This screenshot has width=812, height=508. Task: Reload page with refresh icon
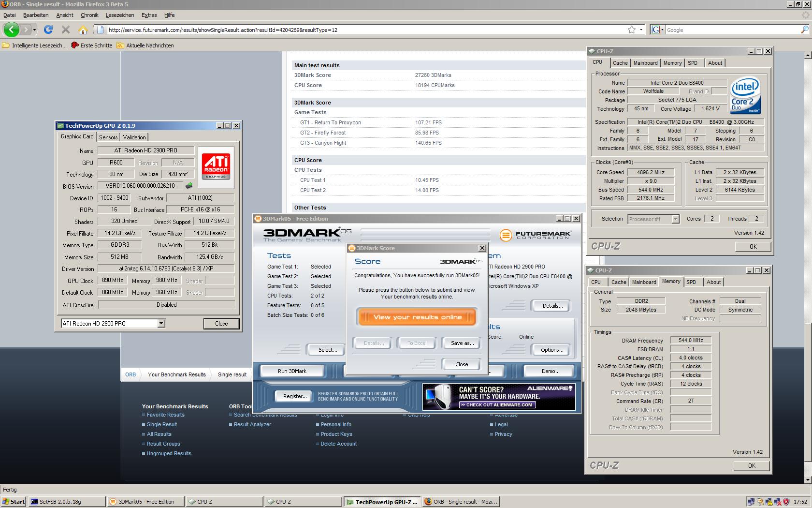click(48, 30)
